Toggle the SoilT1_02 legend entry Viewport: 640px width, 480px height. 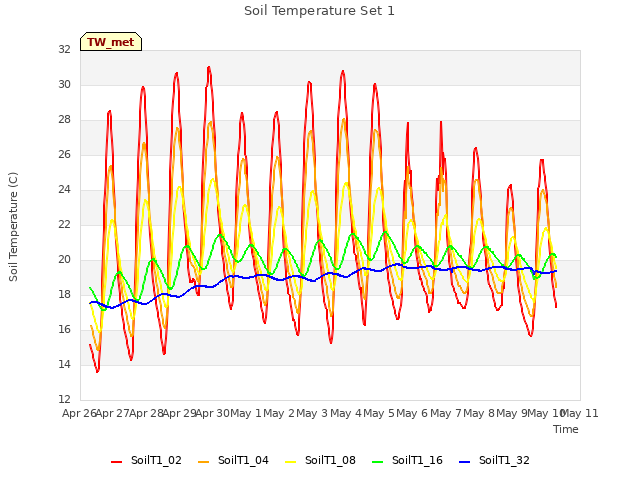146,460
